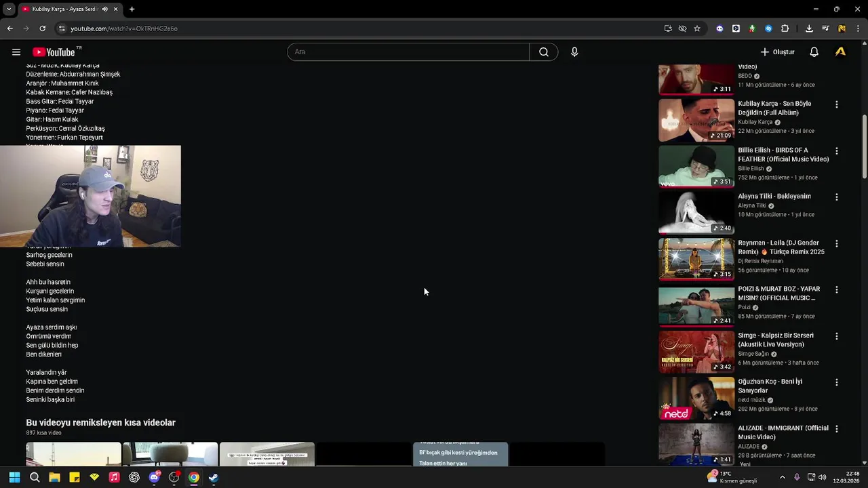This screenshot has height=488, width=868.
Task: Click crossed-out eye icon in address bar
Action: pyautogui.click(x=682, y=28)
